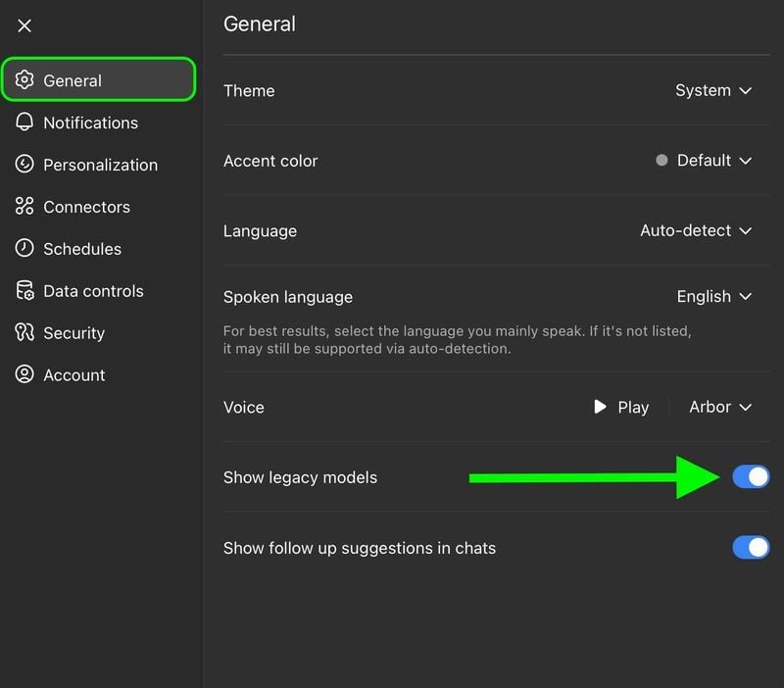Click the Notifications bell icon
Screen dimensions: 784x688
(24, 123)
